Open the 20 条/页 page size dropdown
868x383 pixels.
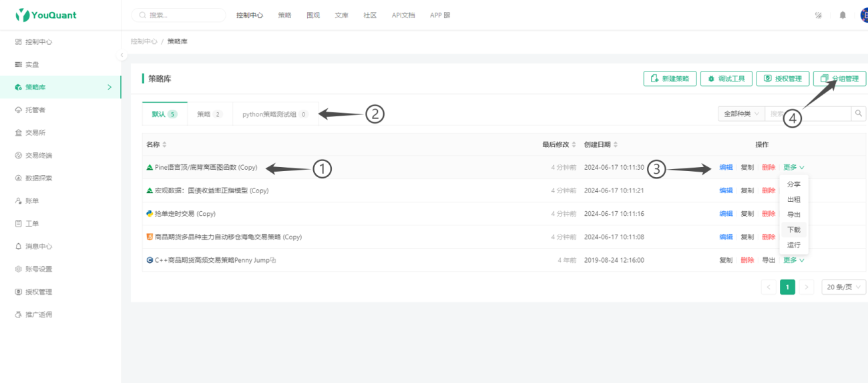pos(844,287)
